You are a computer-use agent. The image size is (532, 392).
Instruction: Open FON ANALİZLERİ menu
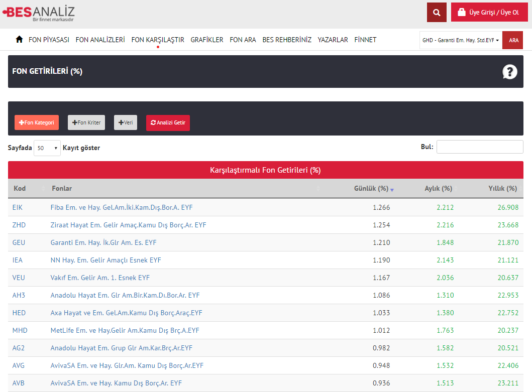100,40
